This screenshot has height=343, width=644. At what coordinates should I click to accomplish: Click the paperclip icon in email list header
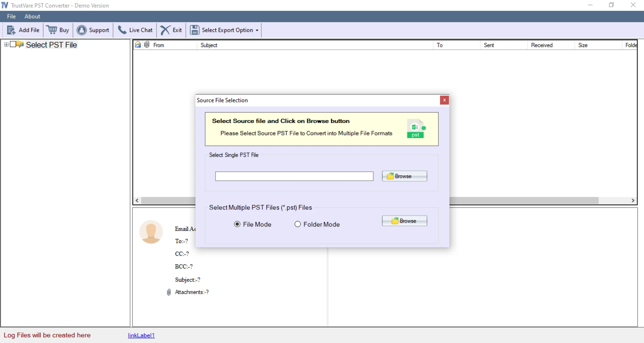pos(147,44)
